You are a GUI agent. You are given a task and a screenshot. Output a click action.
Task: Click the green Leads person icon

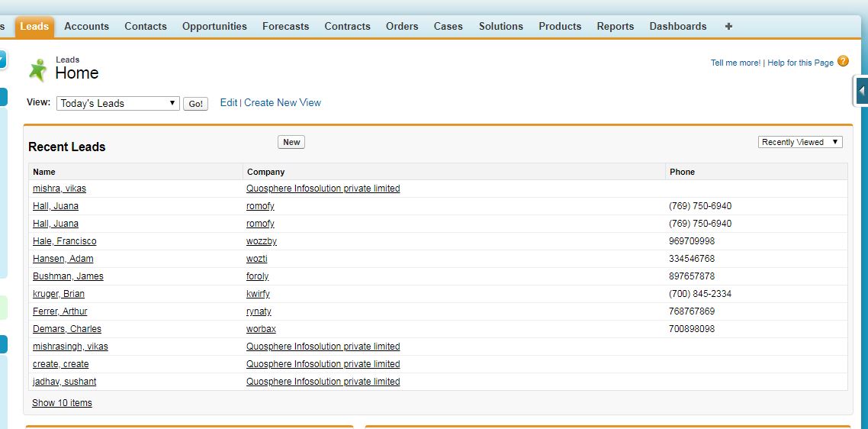pos(37,69)
